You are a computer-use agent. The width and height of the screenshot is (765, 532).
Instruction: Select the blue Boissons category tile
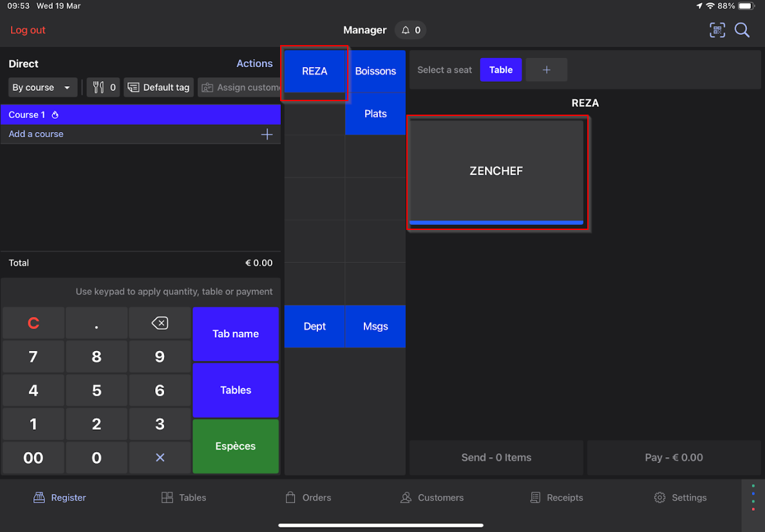(x=375, y=71)
